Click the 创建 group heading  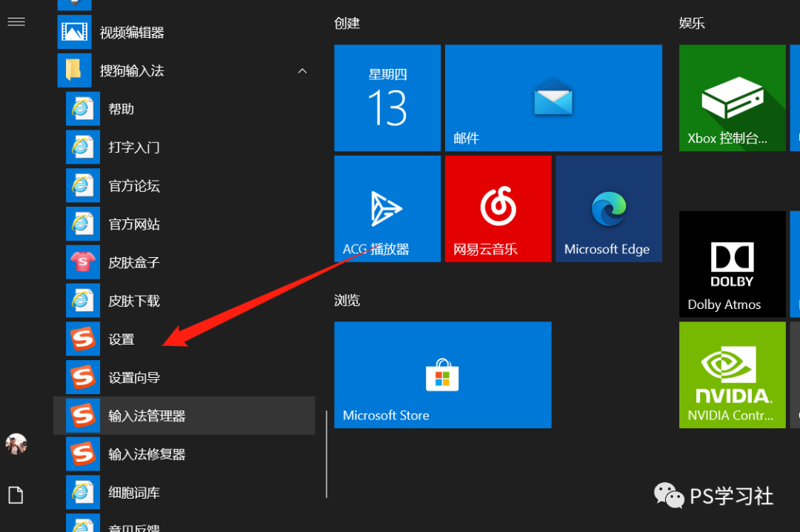[x=347, y=24]
